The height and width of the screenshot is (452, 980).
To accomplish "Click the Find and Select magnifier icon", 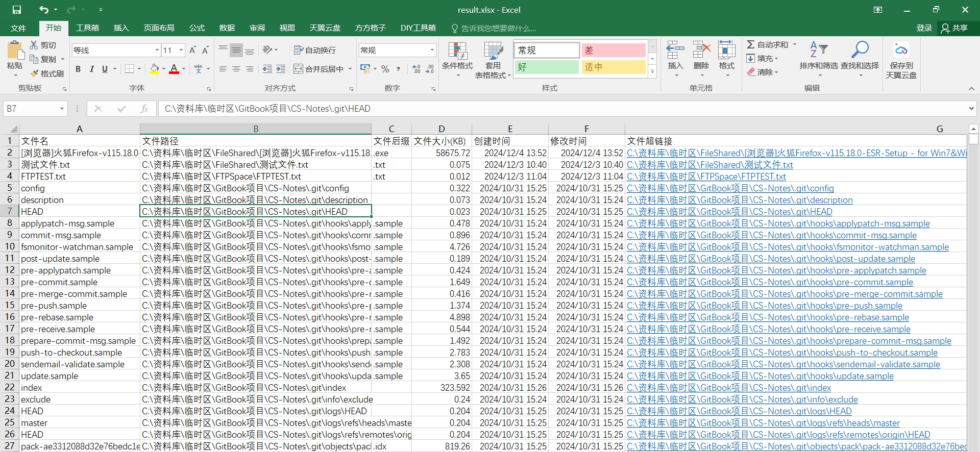I will (x=860, y=50).
